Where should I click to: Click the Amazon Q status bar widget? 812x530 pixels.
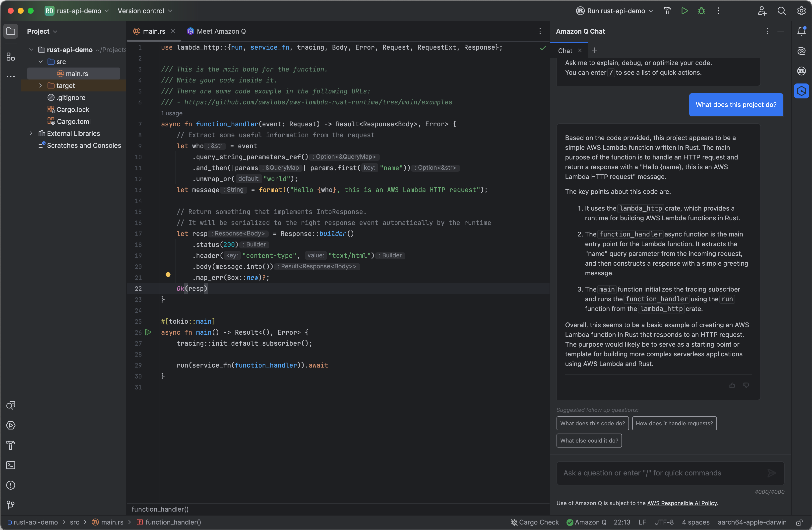[586, 523]
